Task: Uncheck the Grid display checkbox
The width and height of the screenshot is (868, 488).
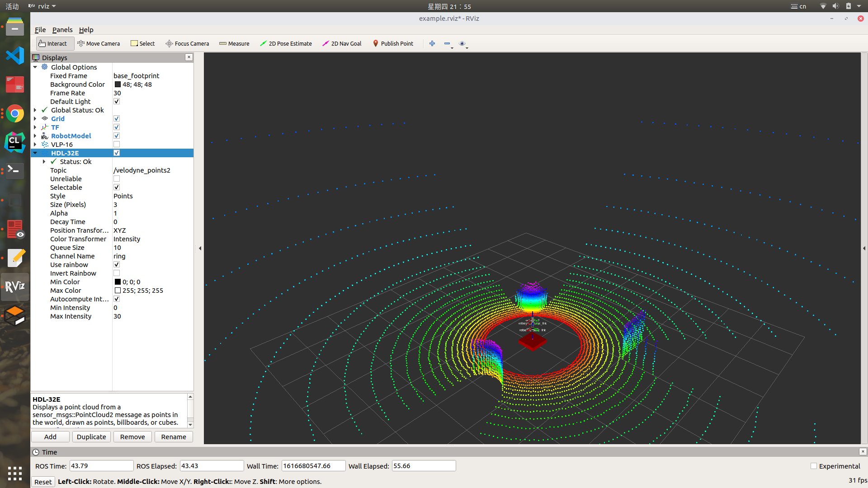Action: tap(117, 119)
